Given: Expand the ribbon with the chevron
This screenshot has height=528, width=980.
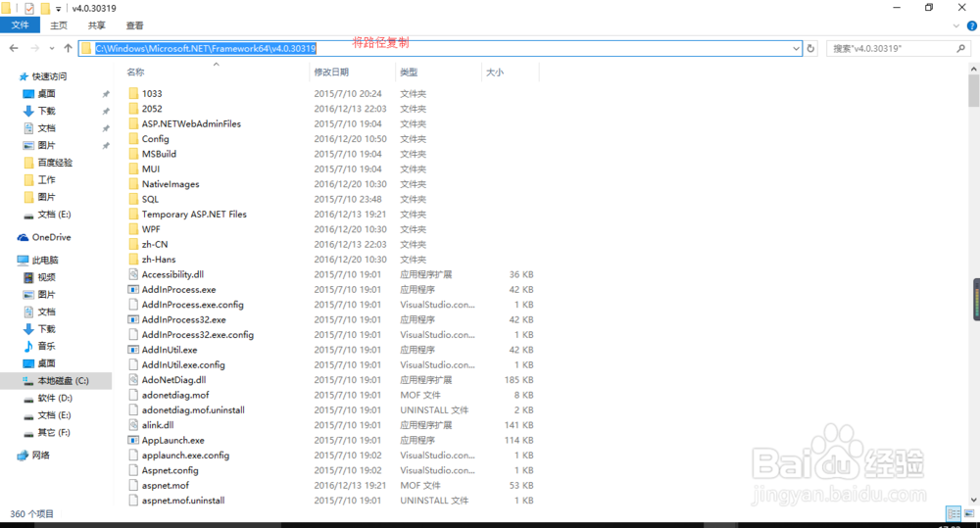Looking at the screenshot, I should (955, 25).
